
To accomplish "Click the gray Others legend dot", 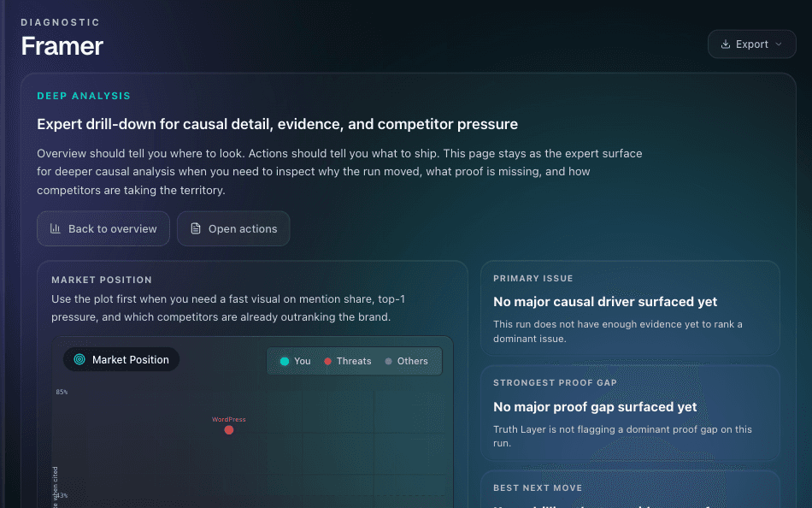I will (x=389, y=362).
